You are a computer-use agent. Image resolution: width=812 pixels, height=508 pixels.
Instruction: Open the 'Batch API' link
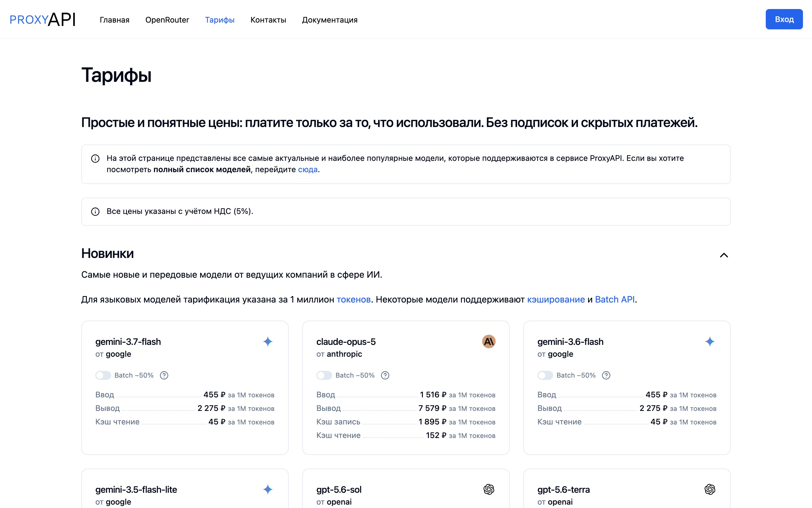click(615, 299)
